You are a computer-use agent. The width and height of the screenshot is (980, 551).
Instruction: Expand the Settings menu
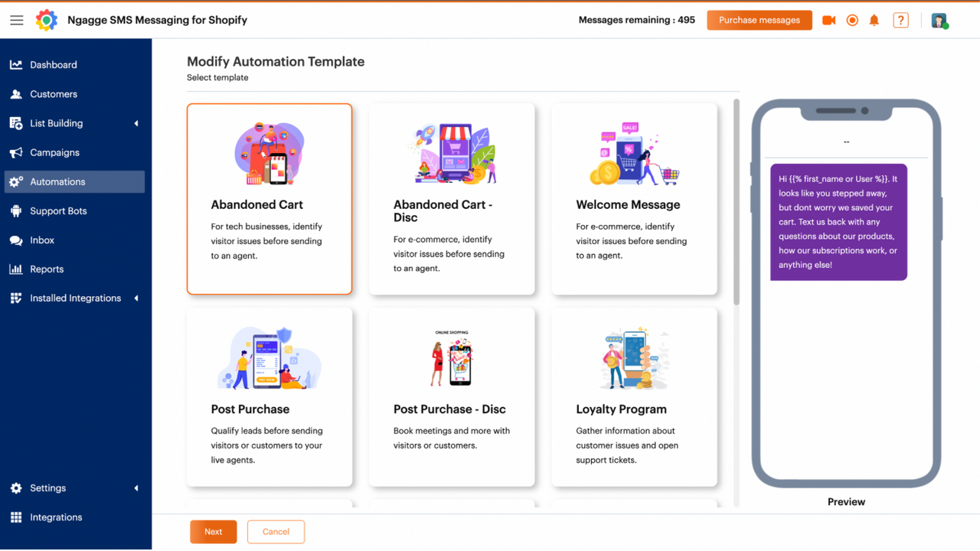click(48, 487)
